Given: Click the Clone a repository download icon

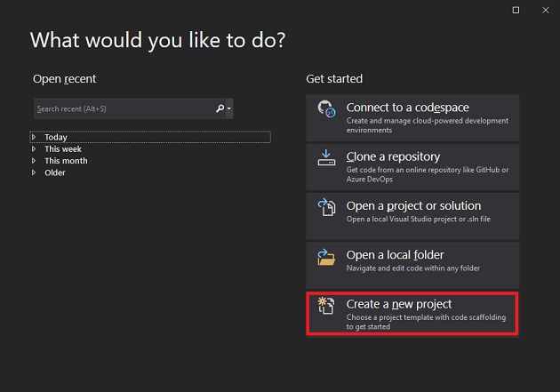Looking at the screenshot, I should (326, 158).
